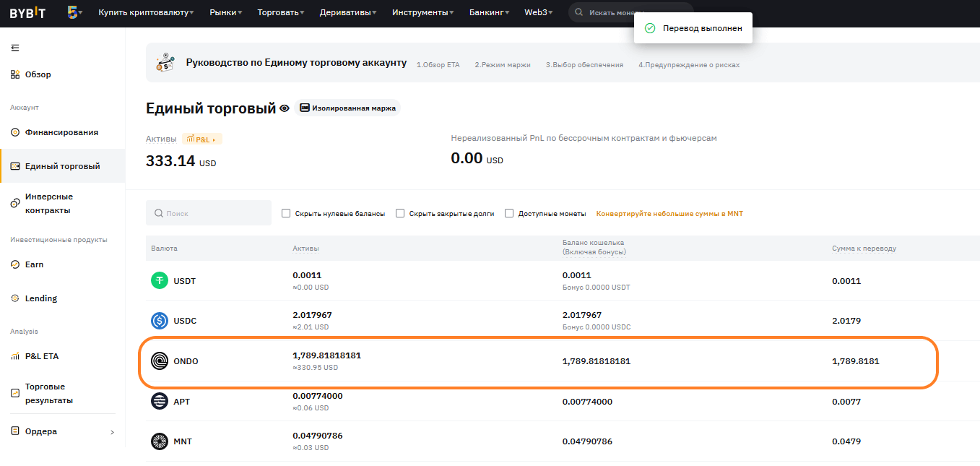
Task: Click the Торговые результаты icon
Action: tap(15, 393)
